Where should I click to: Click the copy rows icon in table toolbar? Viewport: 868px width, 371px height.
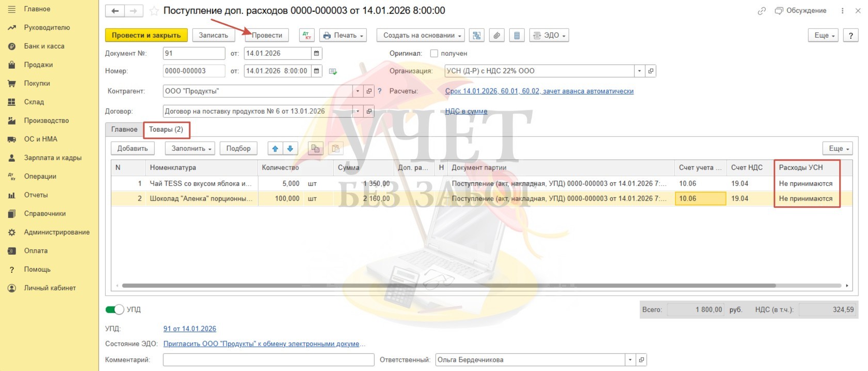coord(315,149)
